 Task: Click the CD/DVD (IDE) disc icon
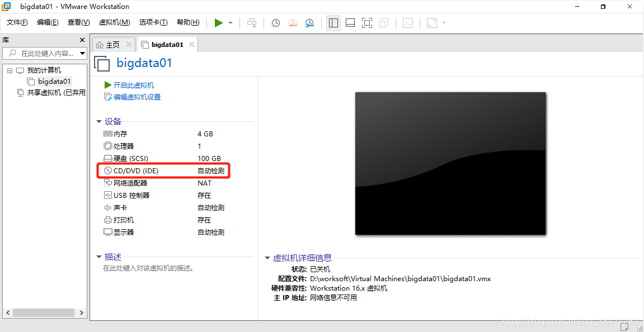[107, 170]
